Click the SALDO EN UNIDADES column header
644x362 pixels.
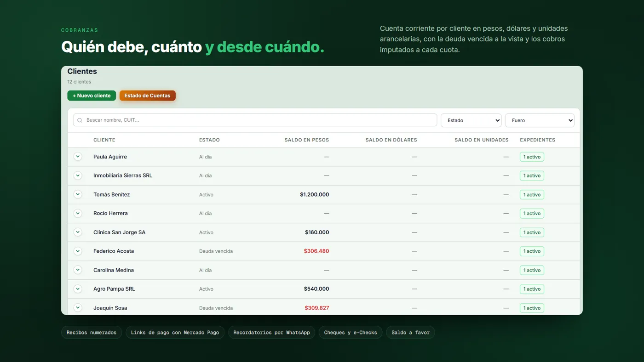[x=482, y=140]
